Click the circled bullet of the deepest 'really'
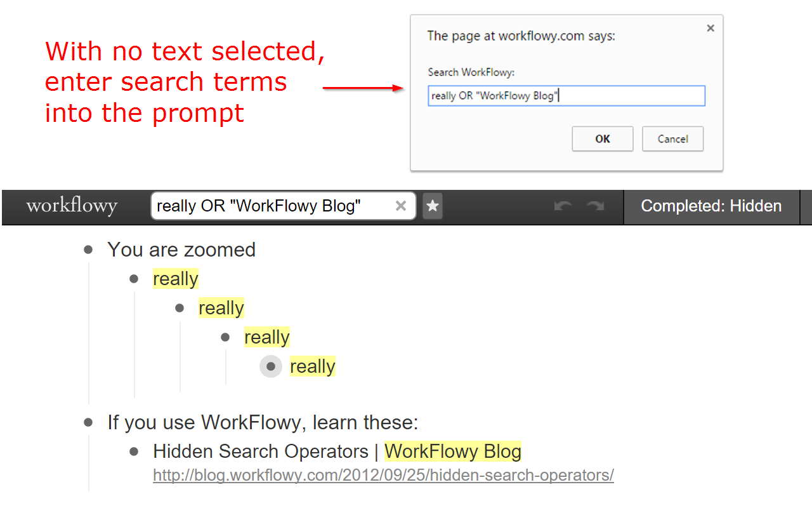Screen dimensions: 812x508 [x=271, y=366]
